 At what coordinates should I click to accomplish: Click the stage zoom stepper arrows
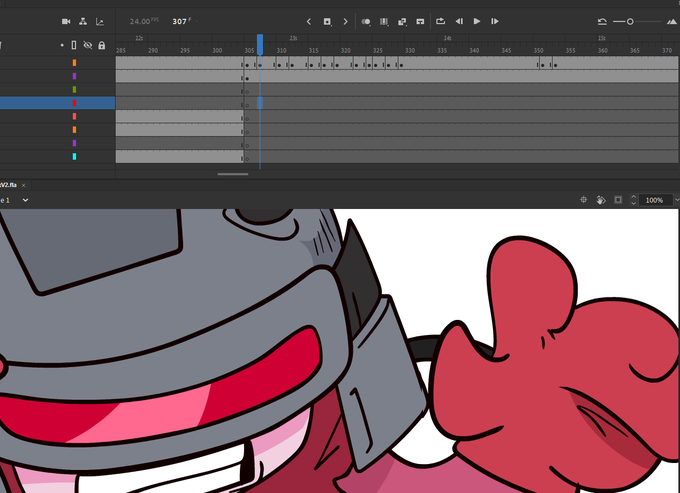[x=634, y=199]
